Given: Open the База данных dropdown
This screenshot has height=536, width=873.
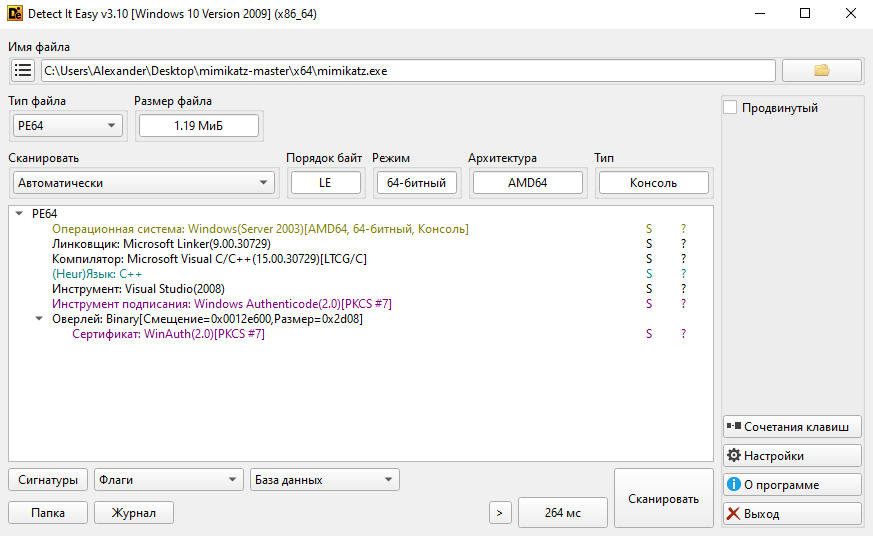Looking at the screenshot, I should tap(325, 480).
